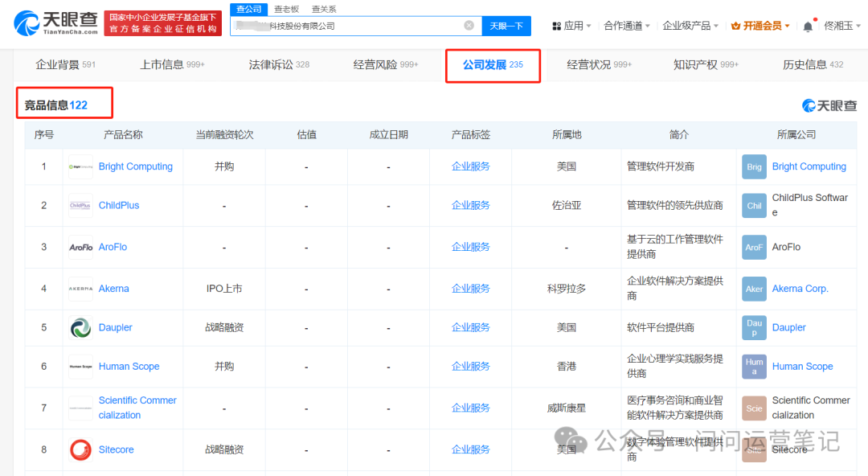
Task: Open the 经营状况 tab
Action: pos(599,65)
